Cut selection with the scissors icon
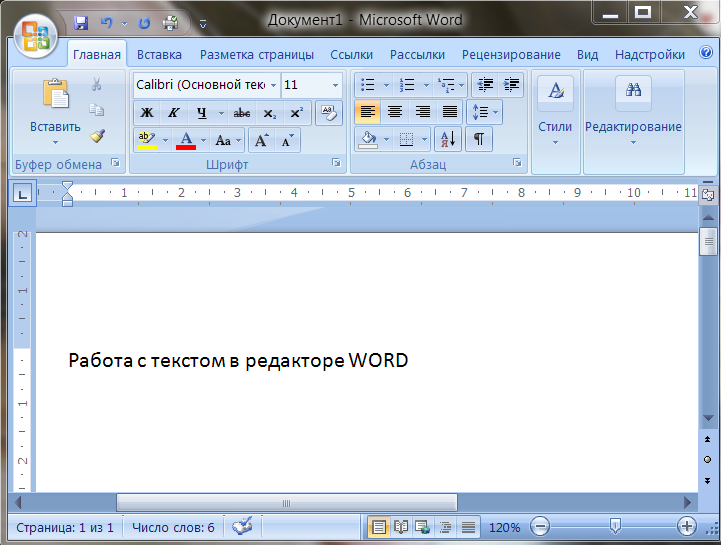 pos(97,84)
